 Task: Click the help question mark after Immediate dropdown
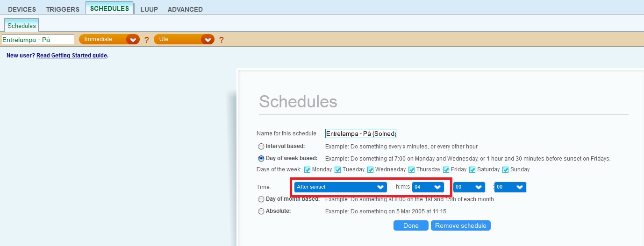tap(146, 40)
